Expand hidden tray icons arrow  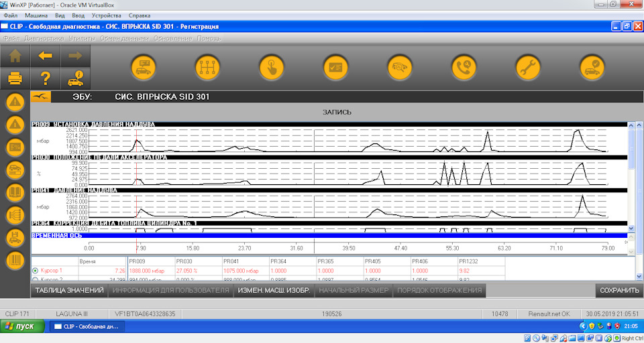coord(583,326)
